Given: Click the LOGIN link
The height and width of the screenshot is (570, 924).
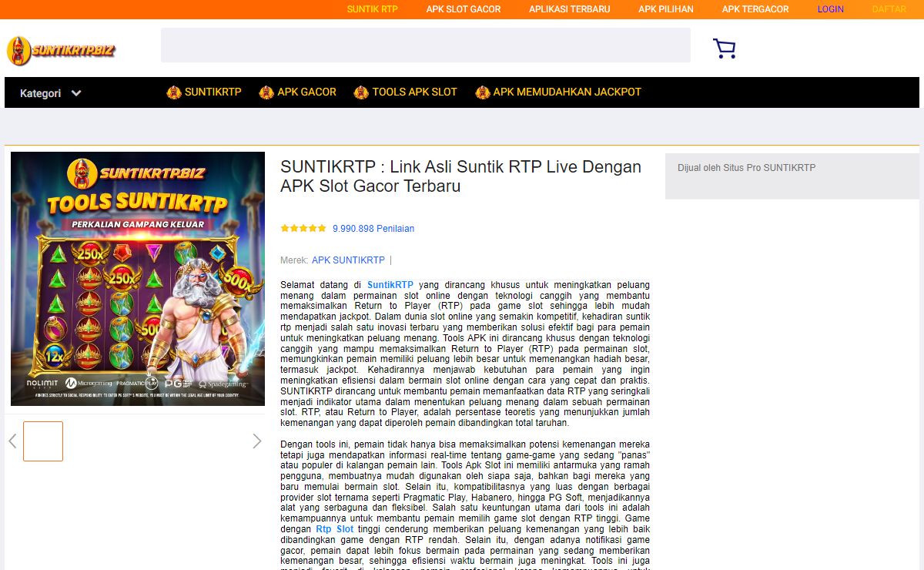Looking at the screenshot, I should coord(831,9).
